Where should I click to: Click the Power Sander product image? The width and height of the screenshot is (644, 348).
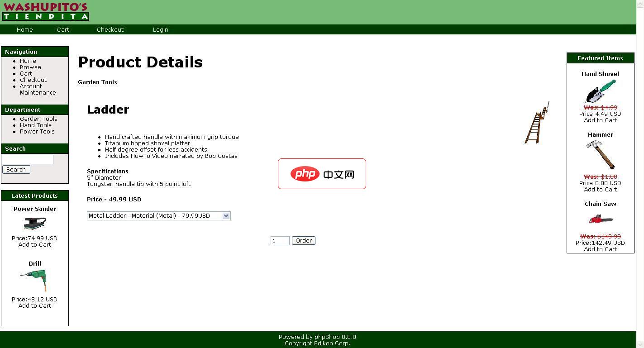click(x=35, y=223)
